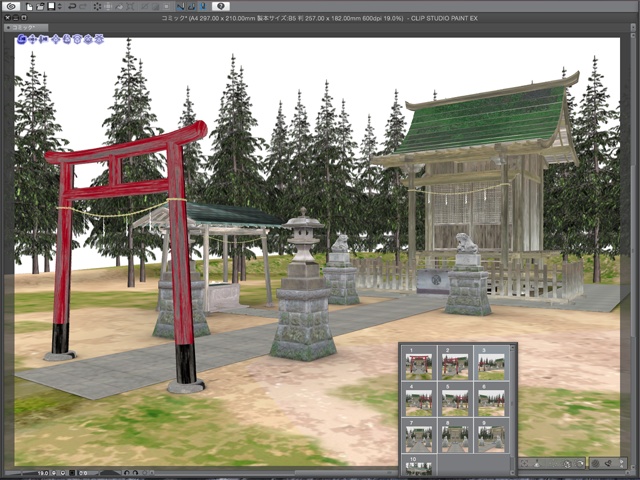Choose camera preset thumbnail 5
The width and height of the screenshot is (640, 480).
click(x=455, y=402)
